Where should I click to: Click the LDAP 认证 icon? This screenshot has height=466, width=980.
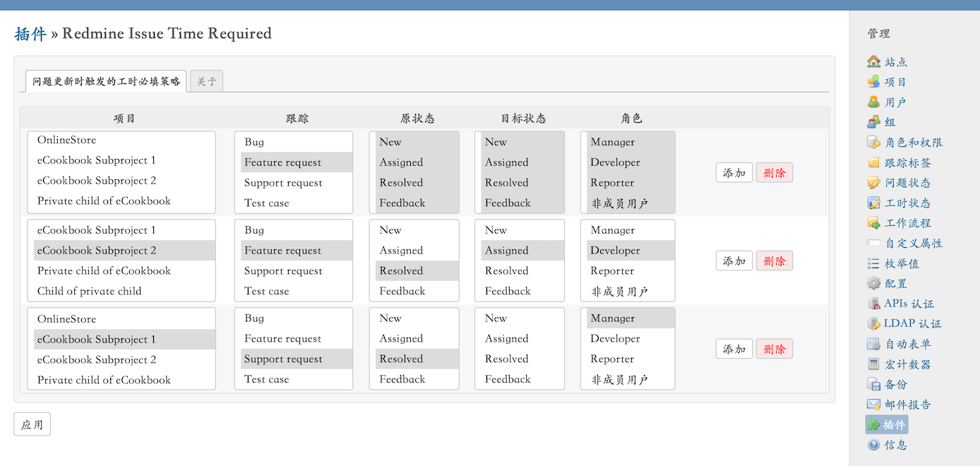(x=873, y=323)
